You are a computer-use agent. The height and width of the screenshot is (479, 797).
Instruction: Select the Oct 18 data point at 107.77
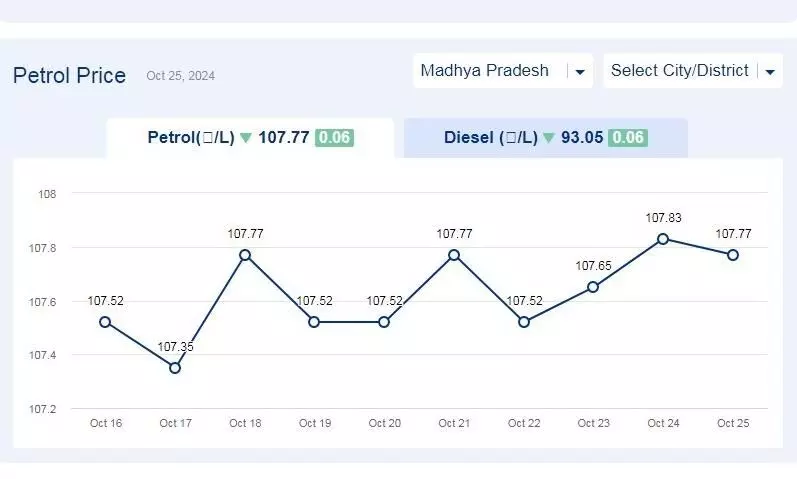(x=245, y=255)
